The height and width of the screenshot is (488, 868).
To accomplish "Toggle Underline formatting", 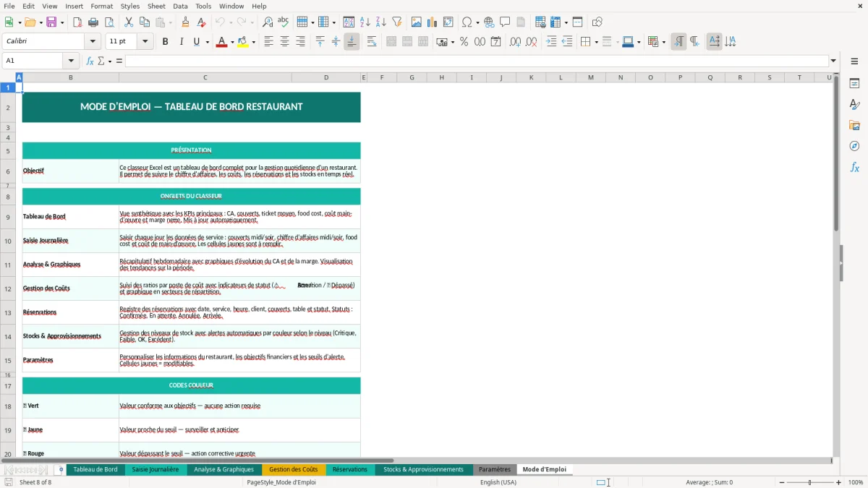I will coord(196,42).
